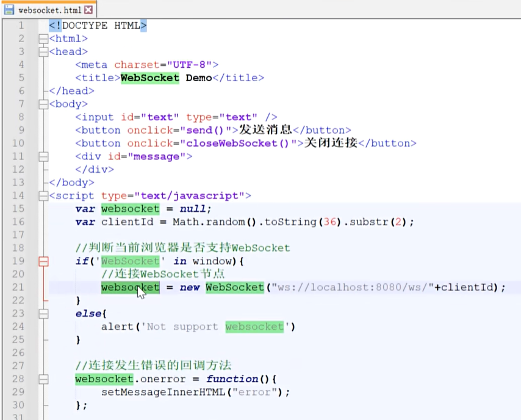Click the </body> closing tag
Viewport: 521px width, 420px height.
click(71, 183)
